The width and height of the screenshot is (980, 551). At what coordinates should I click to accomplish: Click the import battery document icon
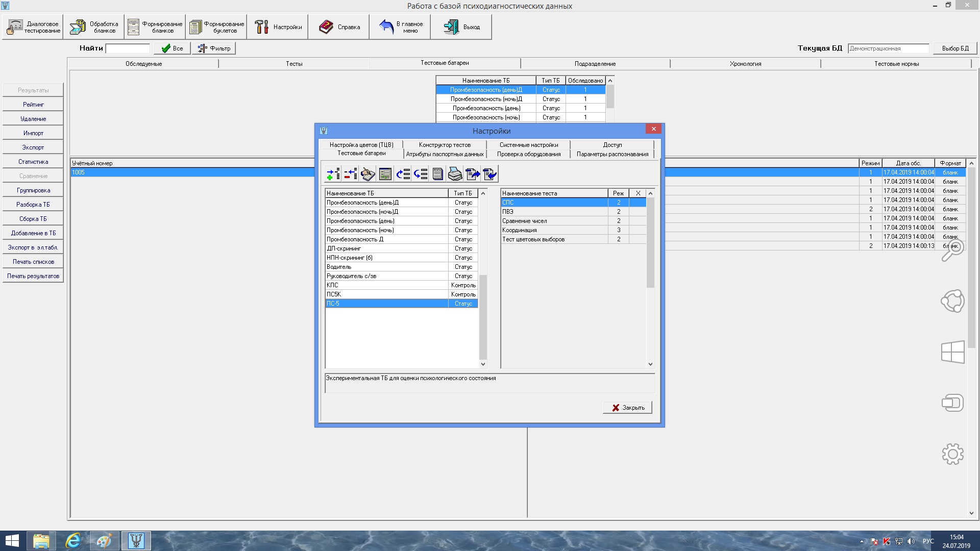489,174
